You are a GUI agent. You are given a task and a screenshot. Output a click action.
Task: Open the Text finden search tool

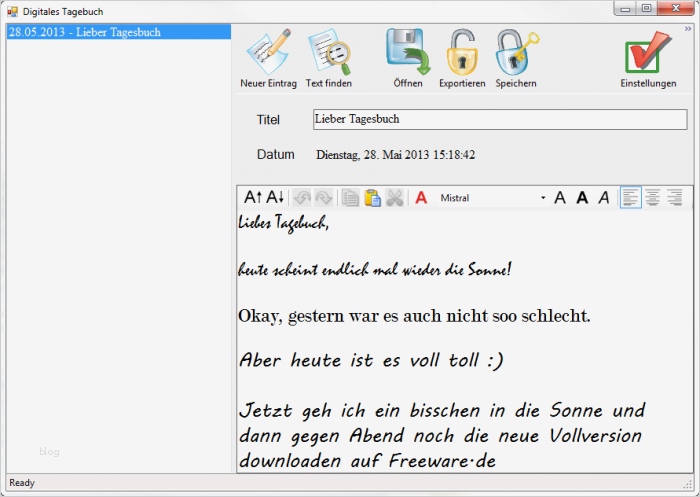coord(329,58)
